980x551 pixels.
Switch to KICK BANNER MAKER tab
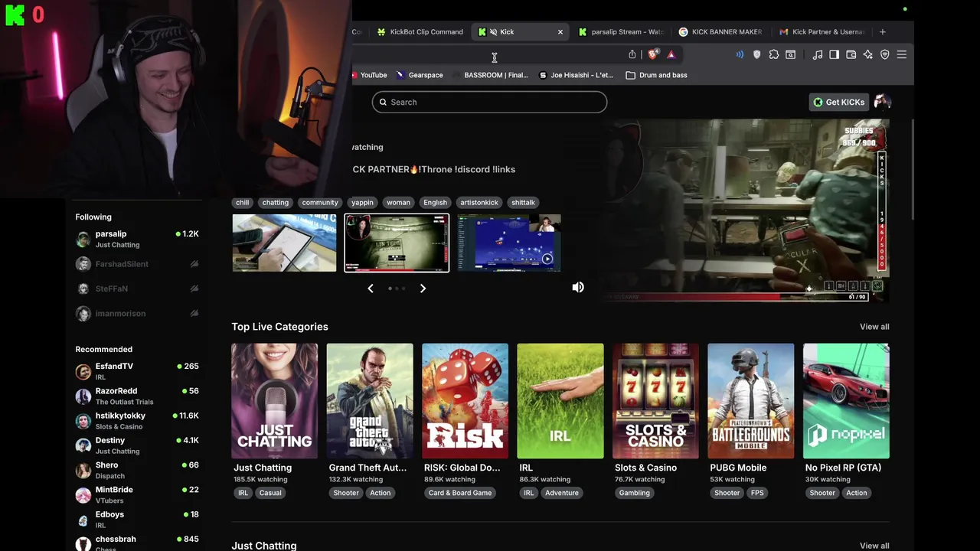[x=720, y=32]
